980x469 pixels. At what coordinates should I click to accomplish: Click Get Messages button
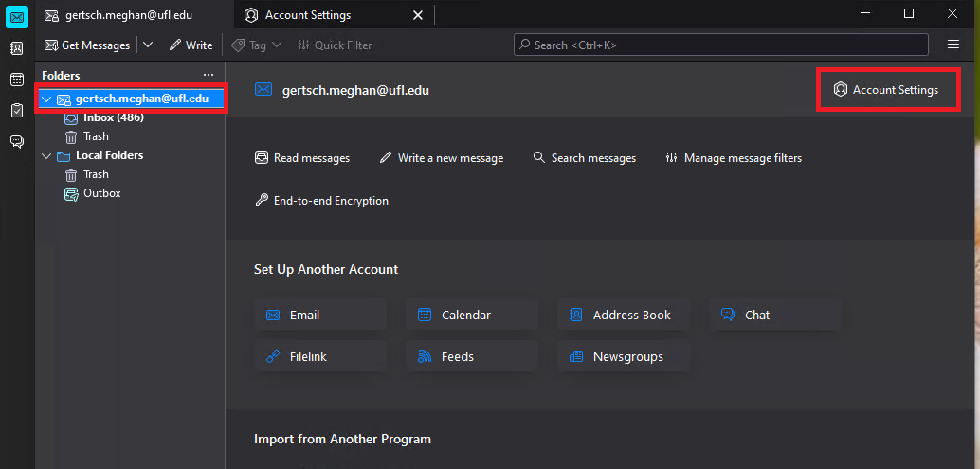[x=87, y=45]
